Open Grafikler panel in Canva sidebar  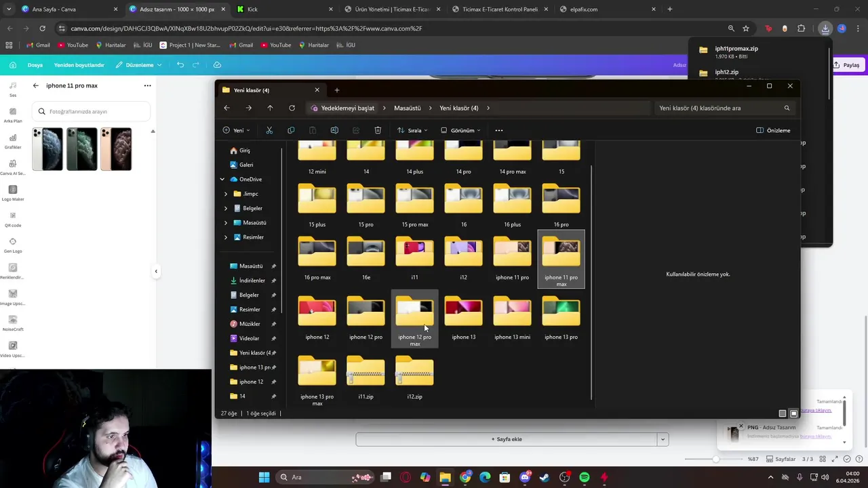point(13,140)
